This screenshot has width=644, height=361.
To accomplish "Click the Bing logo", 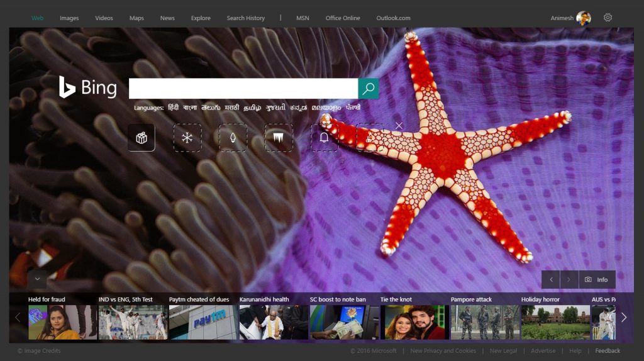I will coord(88,88).
